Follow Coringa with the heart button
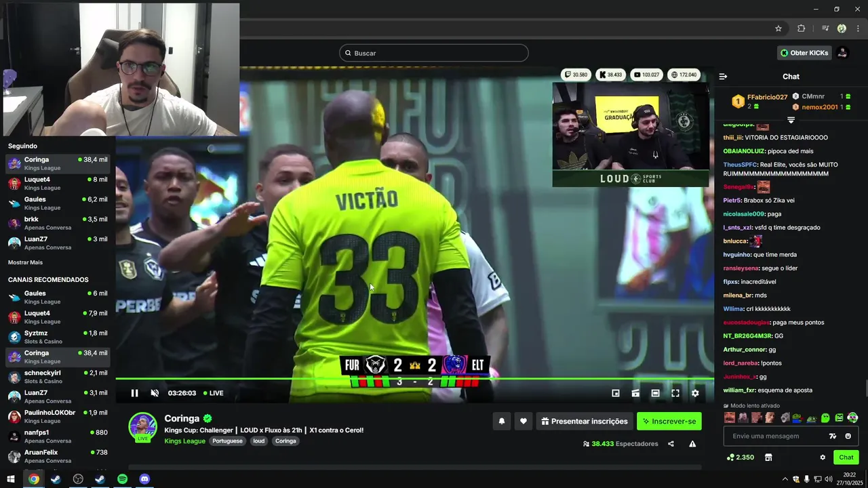Viewport: 868px width, 488px height. coord(523,421)
